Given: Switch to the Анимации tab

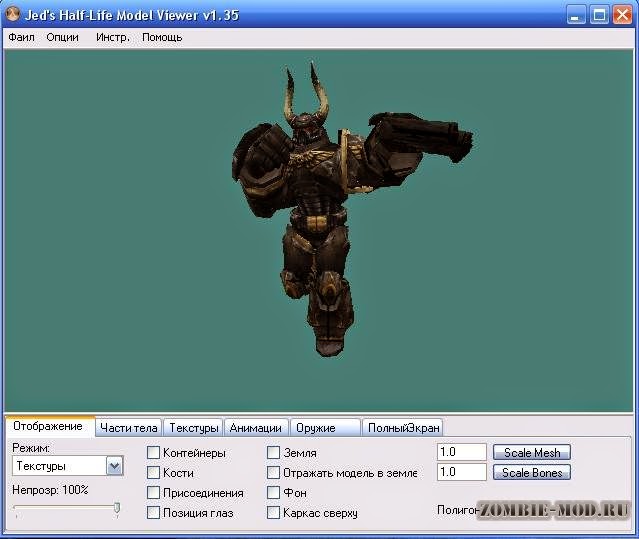Looking at the screenshot, I should 256,428.
